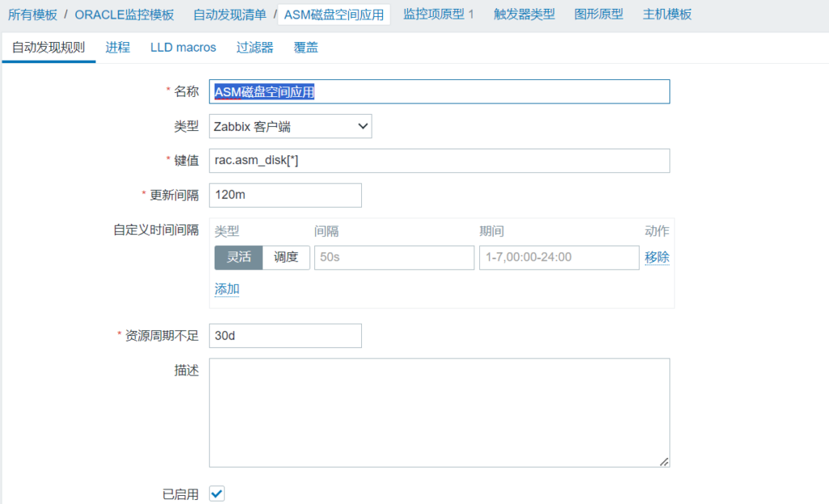Switch to the LLD macros tab
Image resolution: width=829 pixels, height=504 pixels.
[183, 48]
